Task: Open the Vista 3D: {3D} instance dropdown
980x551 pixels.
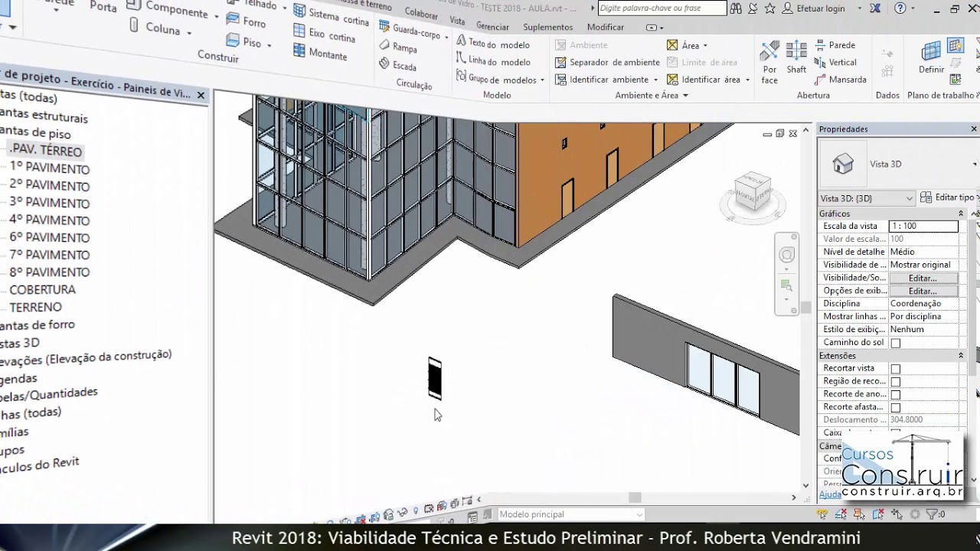Action: [x=867, y=198]
